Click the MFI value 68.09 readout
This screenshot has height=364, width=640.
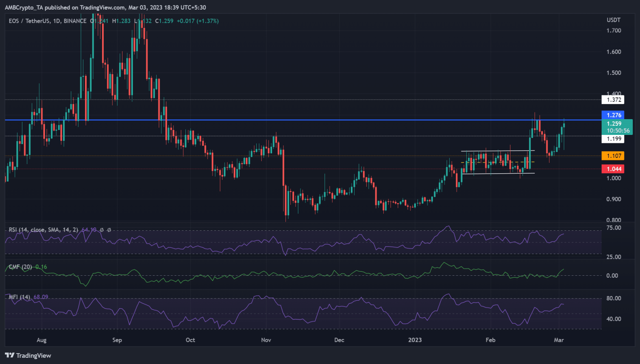click(41, 297)
